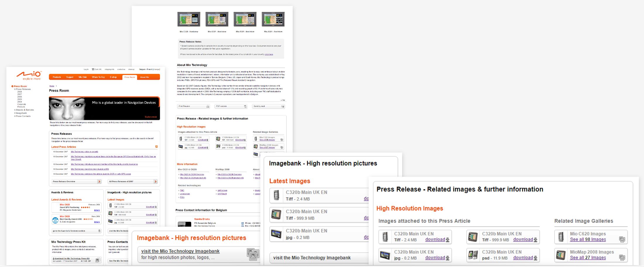
Task: Click details for E-Zone magazine award
Action: 97,222
